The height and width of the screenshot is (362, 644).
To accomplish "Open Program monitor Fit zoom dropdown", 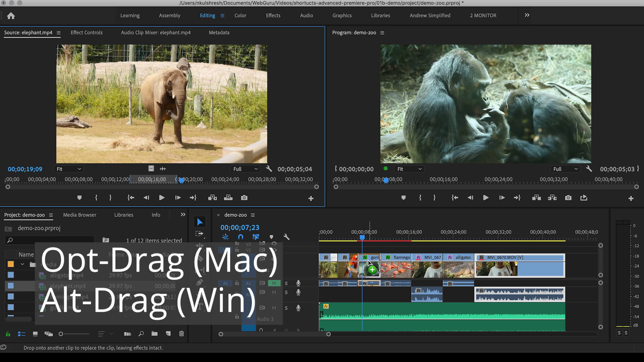I will point(409,169).
